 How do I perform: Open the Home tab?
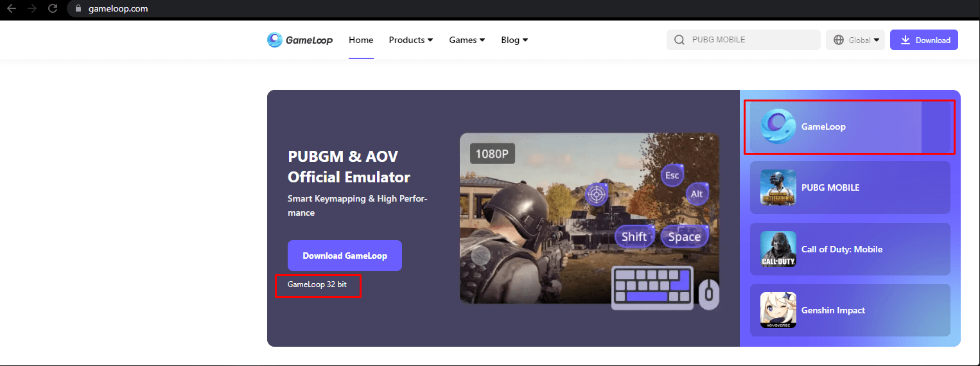pyautogui.click(x=361, y=40)
